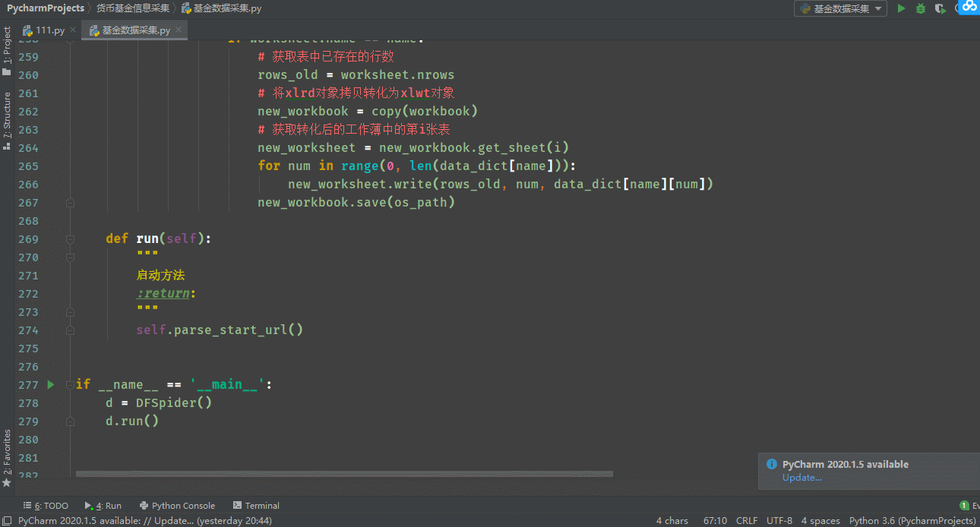Click the PyCharm 2020.1.5 available notification title
Image resolution: width=980 pixels, height=527 pixels.
[x=846, y=464]
